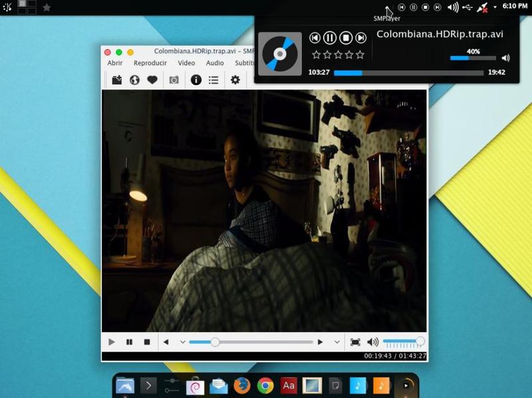The image size is (532, 398).
Task: Open the Video menu
Action: (x=186, y=63)
